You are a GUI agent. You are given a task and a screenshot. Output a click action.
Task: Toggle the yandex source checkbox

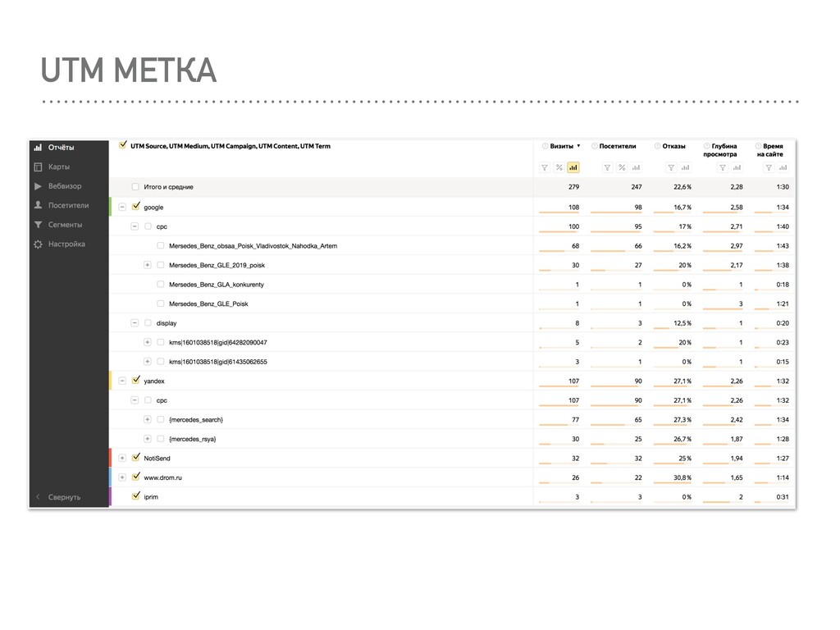135,381
